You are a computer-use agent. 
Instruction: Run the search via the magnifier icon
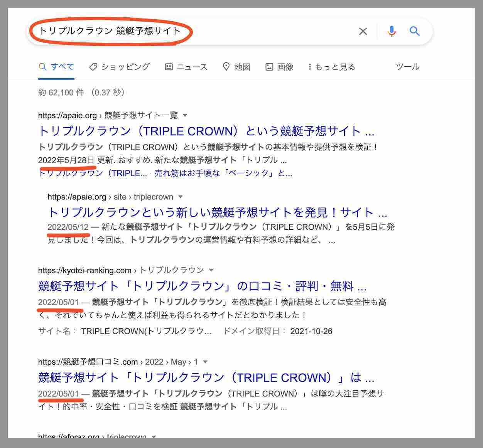[x=415, y=31]
